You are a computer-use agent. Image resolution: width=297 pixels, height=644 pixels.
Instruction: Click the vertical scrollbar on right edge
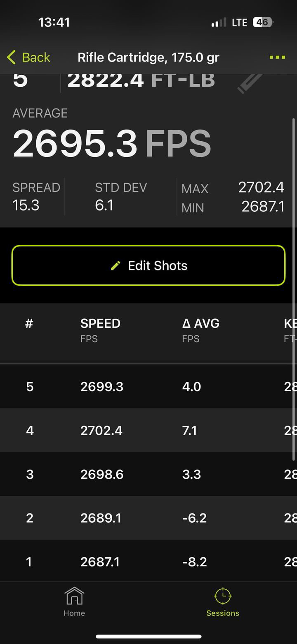[294, 289]
